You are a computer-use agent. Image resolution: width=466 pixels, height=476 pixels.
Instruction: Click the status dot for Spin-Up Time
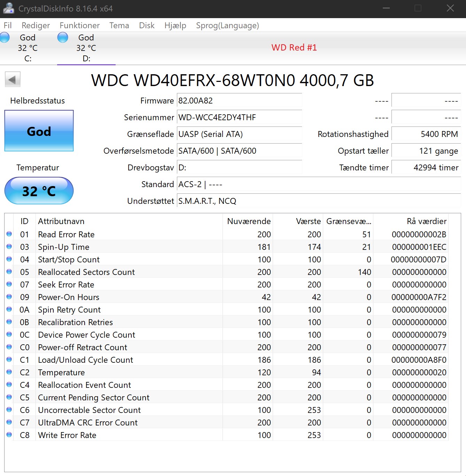tap(9, 247)
